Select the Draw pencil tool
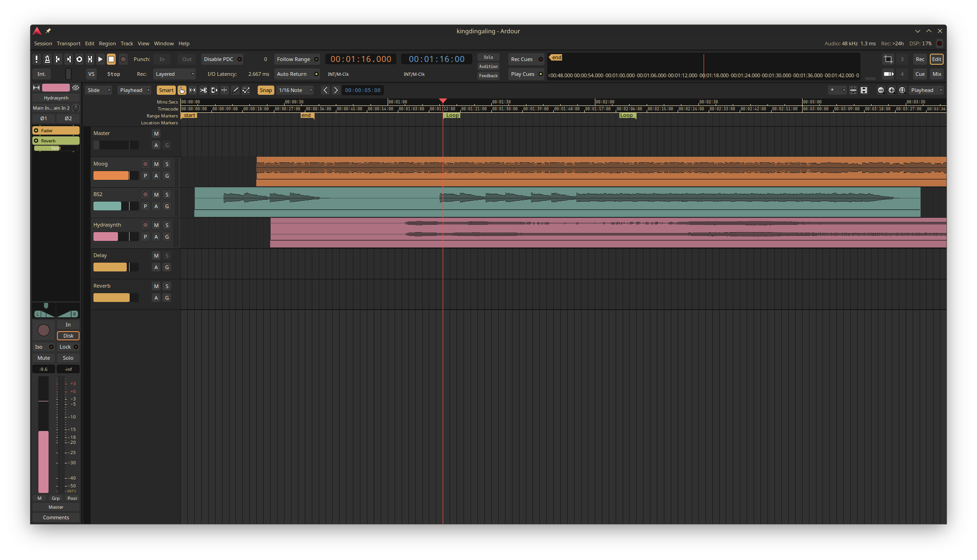977x560 pixels. [x=235, y=90]
